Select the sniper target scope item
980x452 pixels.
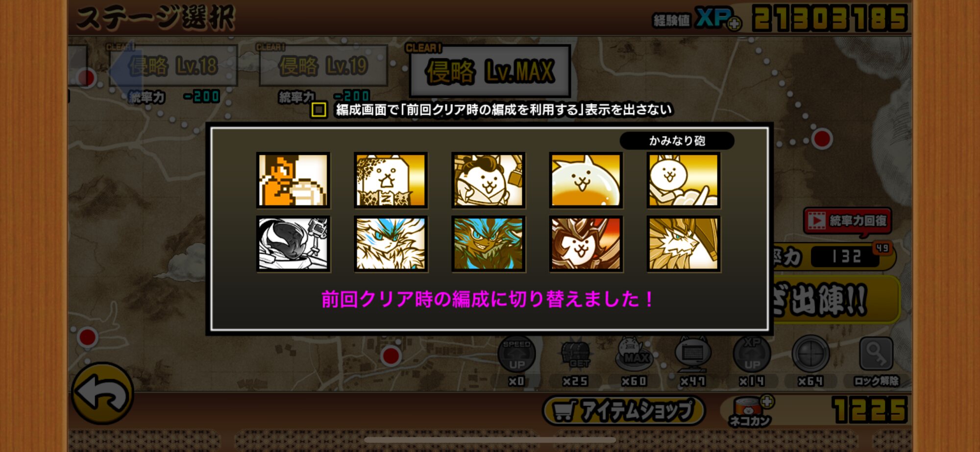click(x=810, y=355)
